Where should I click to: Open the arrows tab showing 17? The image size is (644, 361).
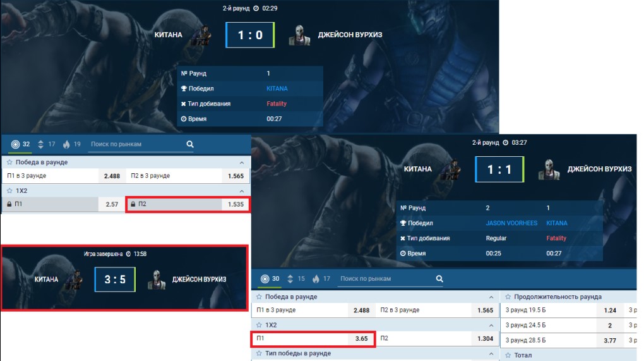tap(46, 144)
